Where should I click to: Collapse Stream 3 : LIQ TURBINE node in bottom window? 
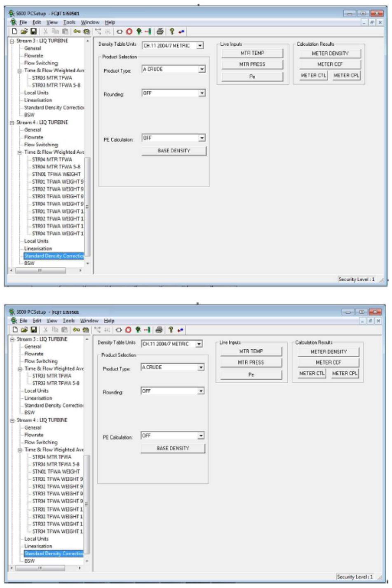(x=12, y=339)
